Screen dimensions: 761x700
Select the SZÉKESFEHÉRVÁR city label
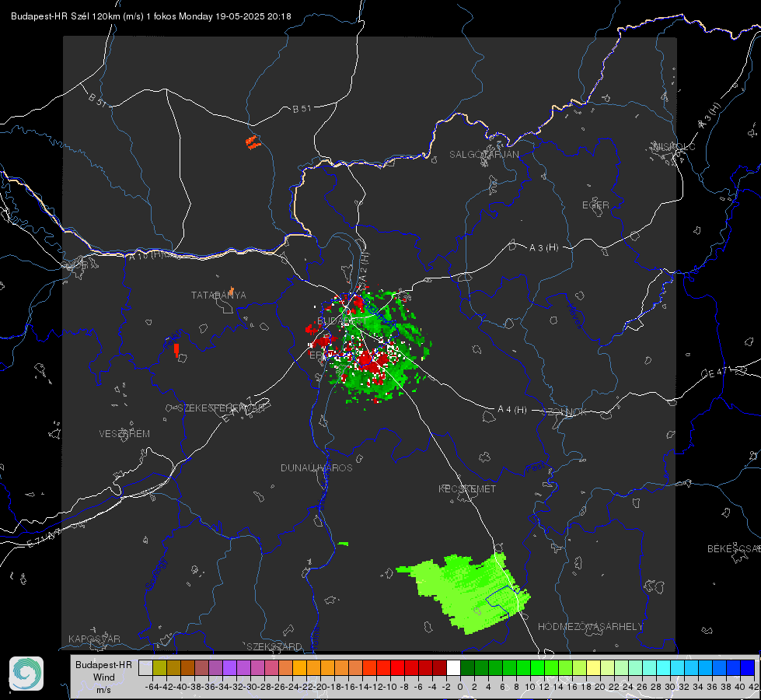[x=222, y=408]
